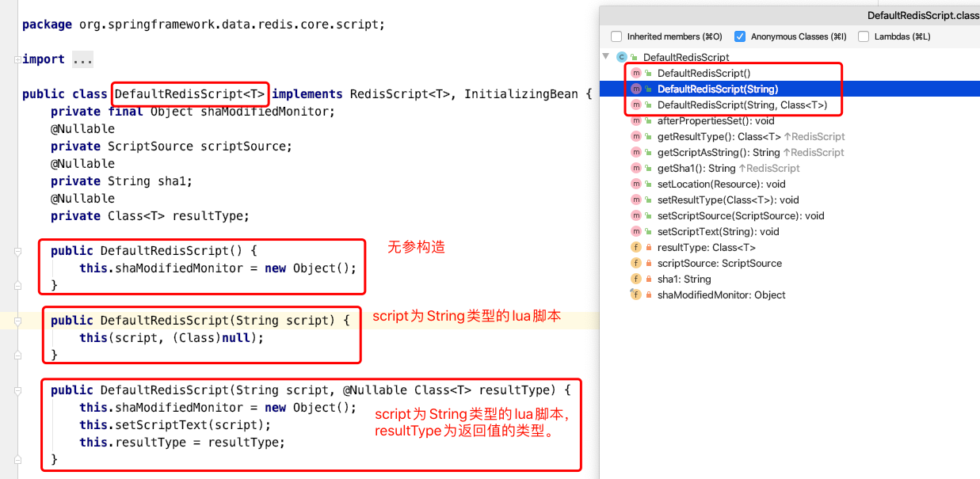Select the field icon beside sha1: String
The height and width of the screenshot is (479, 980).
tap(635, 279)
